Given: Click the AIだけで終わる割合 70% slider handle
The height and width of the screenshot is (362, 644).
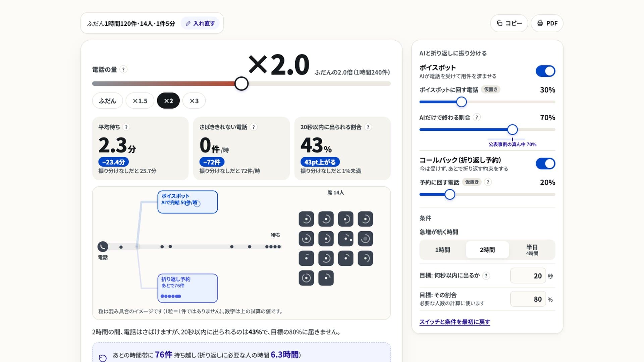Looking at the screenshot, I should tap(513, 129).
